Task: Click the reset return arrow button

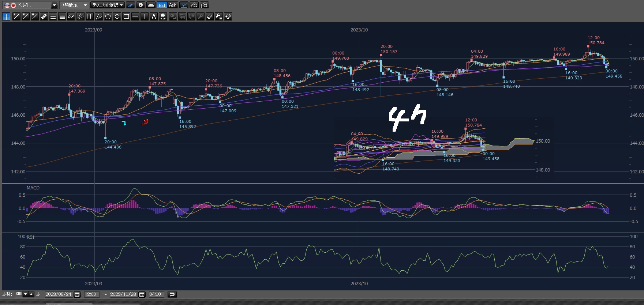Action: (x=172, y=294)
